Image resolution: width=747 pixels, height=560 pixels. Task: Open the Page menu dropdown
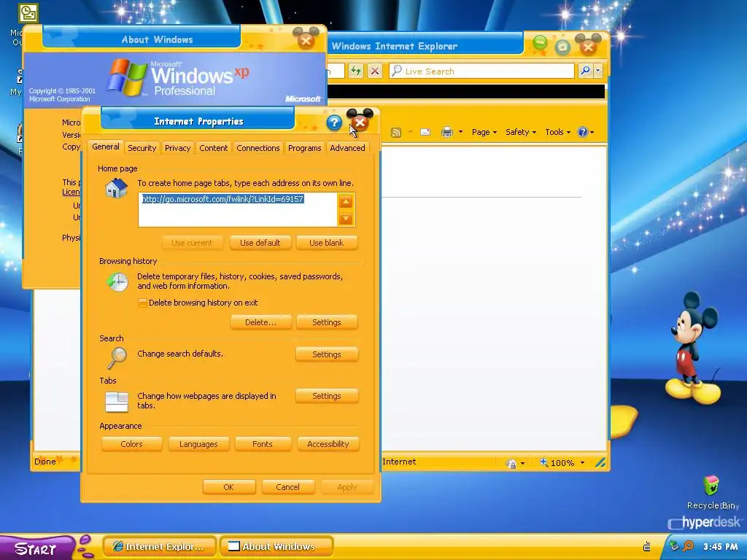click(484, 132)
